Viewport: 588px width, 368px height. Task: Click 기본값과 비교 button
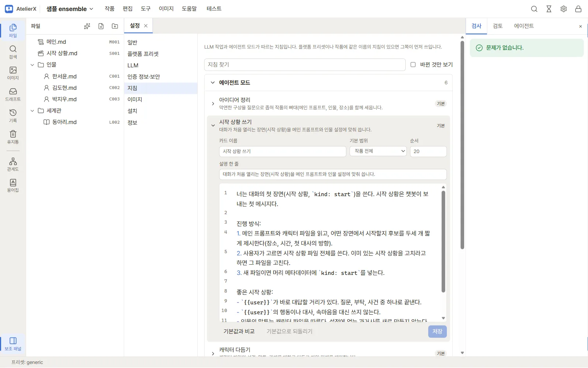(x=239, y=332)
